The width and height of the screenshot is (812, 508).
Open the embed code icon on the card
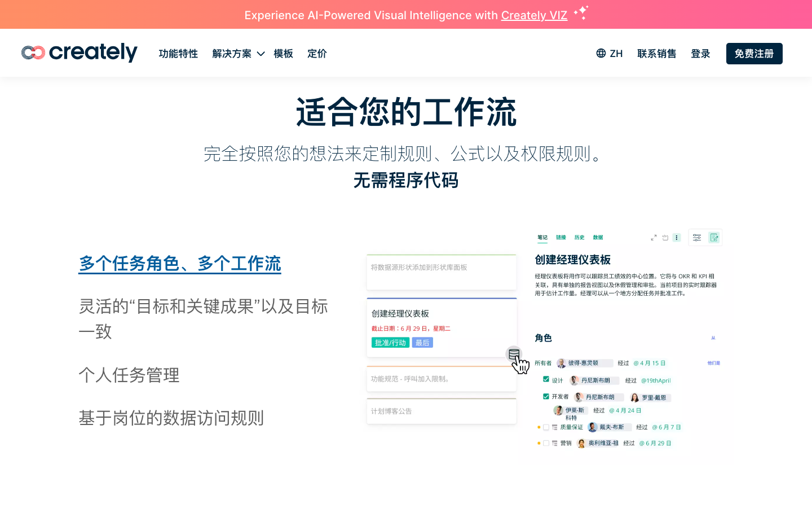(665, 237)
